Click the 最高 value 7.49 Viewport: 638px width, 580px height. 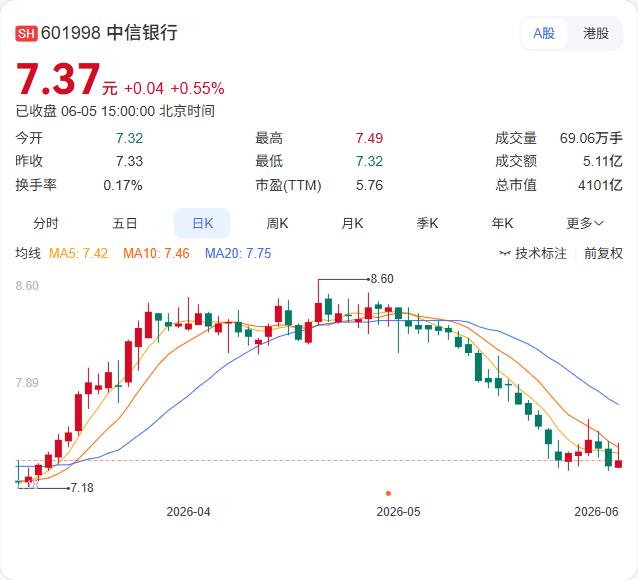(x=369, y=138)
